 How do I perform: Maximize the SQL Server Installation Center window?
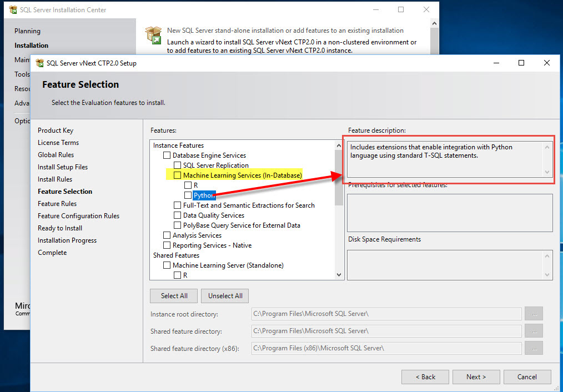coord(401,9)
